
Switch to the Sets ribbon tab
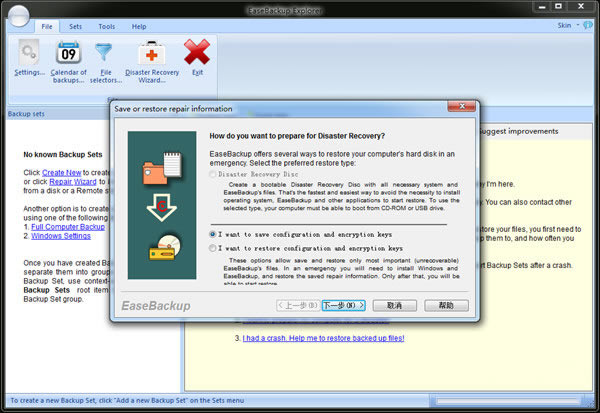tap(76, 27)
